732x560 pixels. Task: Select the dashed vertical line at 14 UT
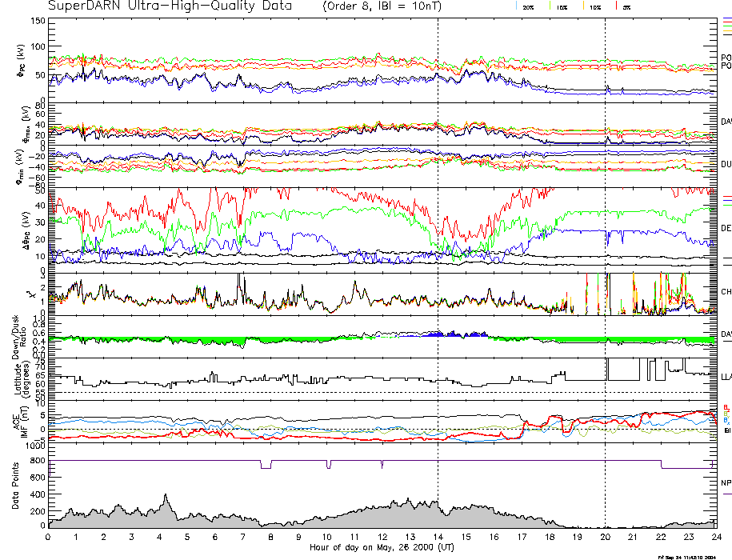438,240
